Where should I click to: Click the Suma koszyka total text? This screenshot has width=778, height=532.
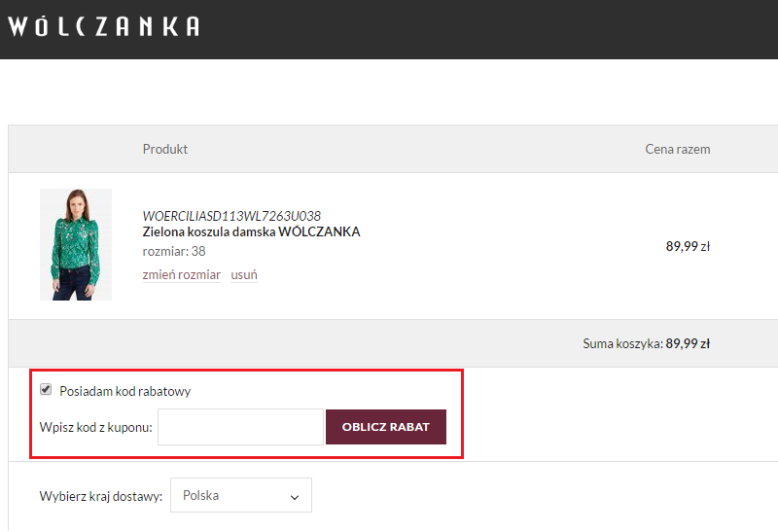(646, 343)
